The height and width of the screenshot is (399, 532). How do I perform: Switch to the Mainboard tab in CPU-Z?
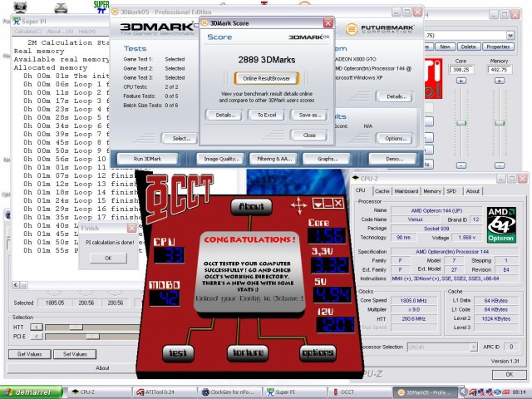point(406,191)
